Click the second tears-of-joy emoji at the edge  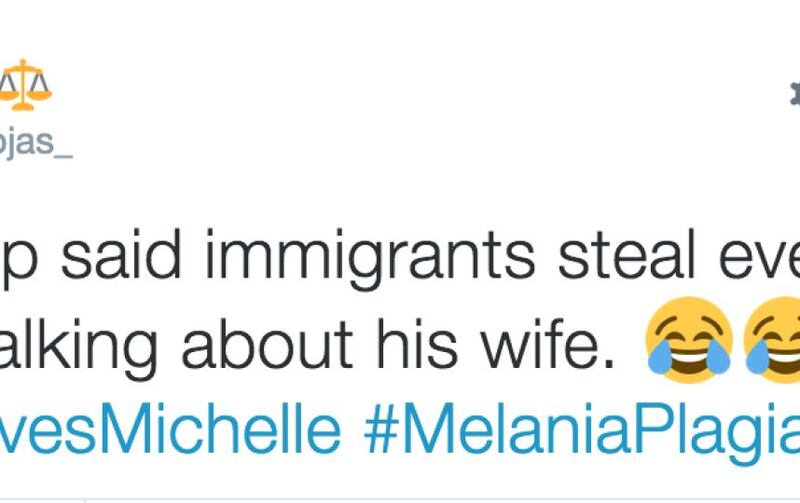click(x=771, y=340)
